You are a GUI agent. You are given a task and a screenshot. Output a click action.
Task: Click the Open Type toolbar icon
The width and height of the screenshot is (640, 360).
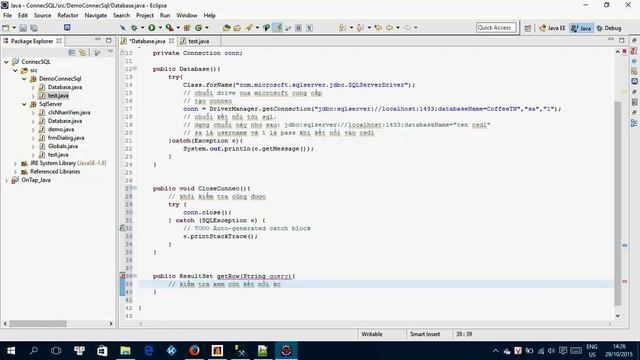[227, 28]
